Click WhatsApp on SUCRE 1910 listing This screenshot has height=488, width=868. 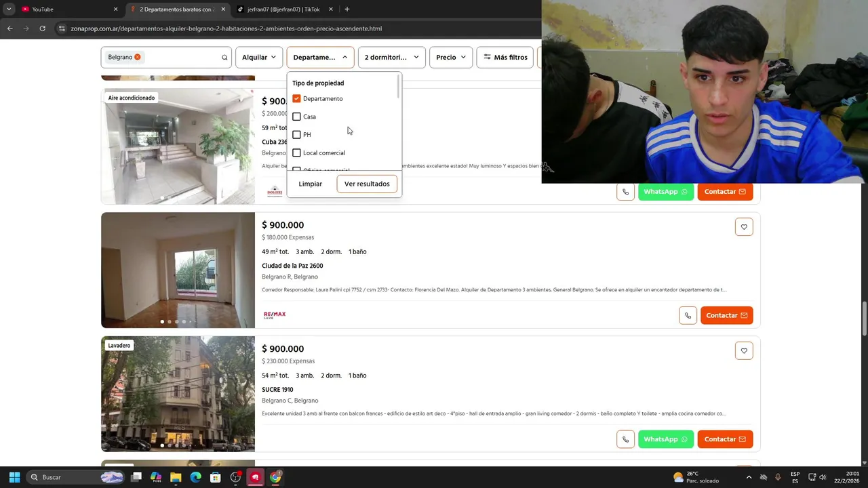click(666, 439)
